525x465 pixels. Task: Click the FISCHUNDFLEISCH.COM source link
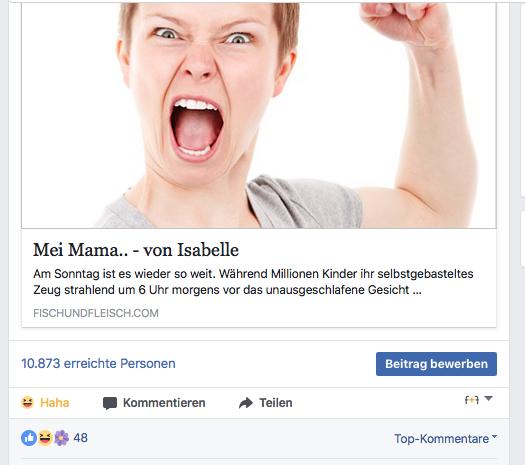coord(96,313)
